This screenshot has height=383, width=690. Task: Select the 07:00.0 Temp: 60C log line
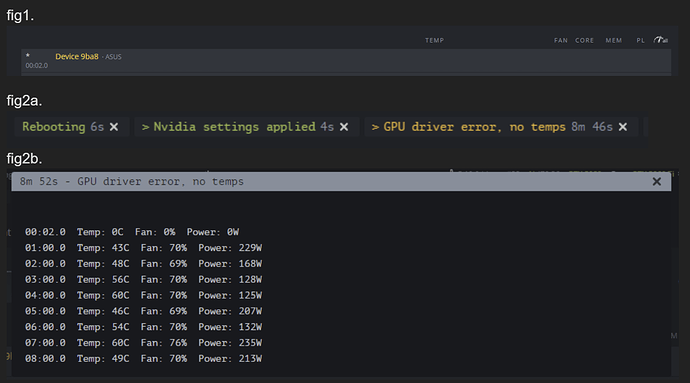pyautogui.click(x=143, y=343)
